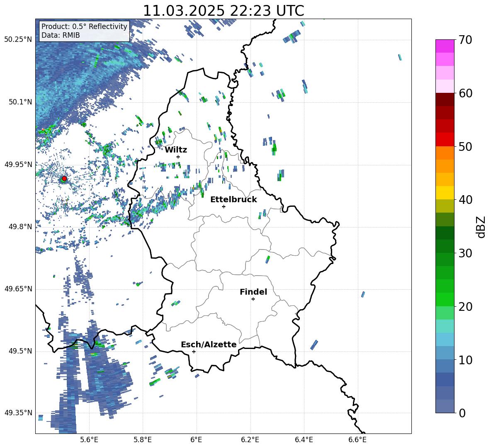The width and height of the screenshot is (491, 448).
Task: Click the 70 tick label on colorbar
Action: pyautogui.click(x=465, y=40)
